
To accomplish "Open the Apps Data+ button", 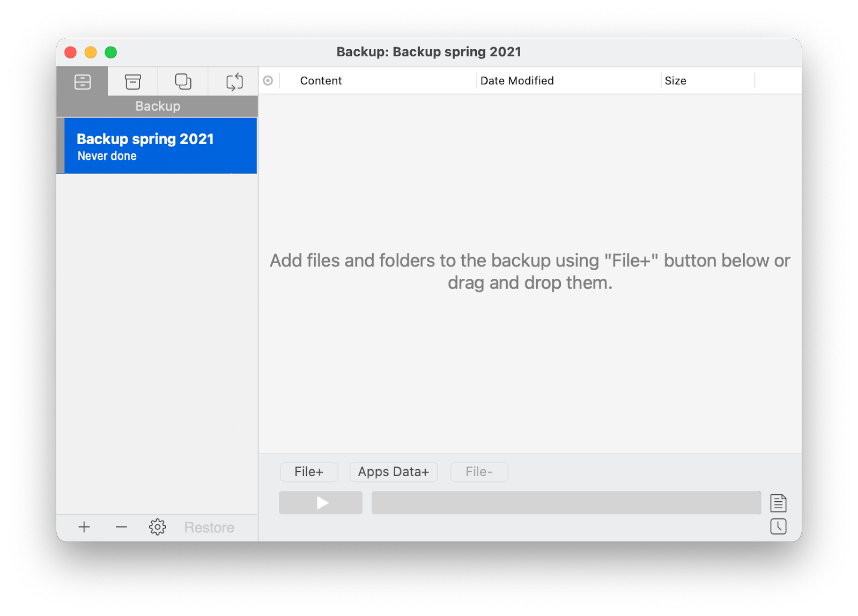I will point(393,472).
